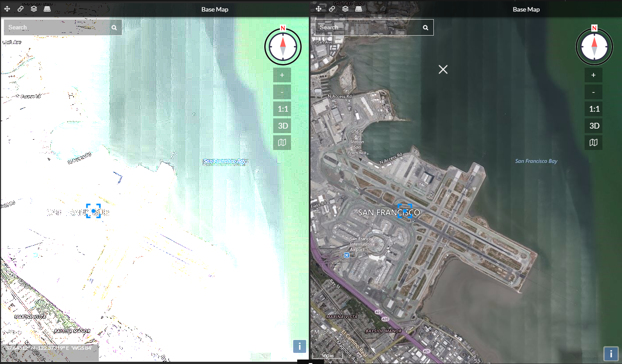Click the SAN FRANCISCO label on right map
Viewport: 622px width, 364px height.
coord(389,213)
